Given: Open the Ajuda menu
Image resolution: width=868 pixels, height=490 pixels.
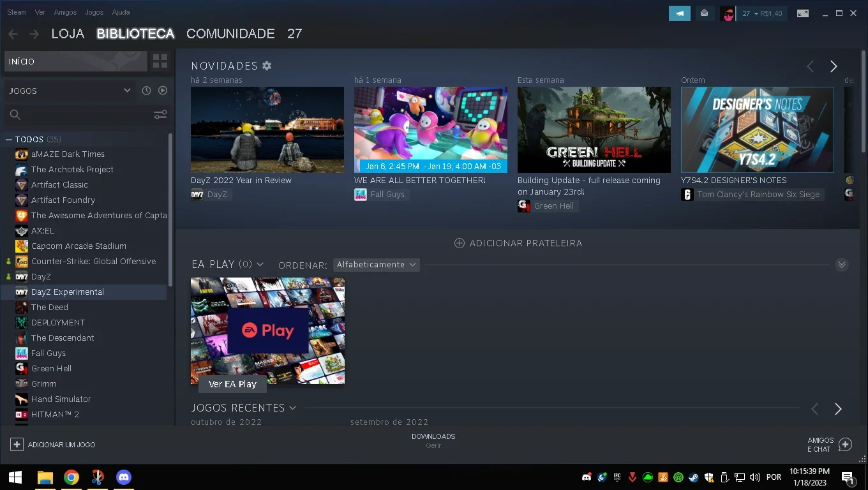Looking at the screenshot, I should coord(121,12).
